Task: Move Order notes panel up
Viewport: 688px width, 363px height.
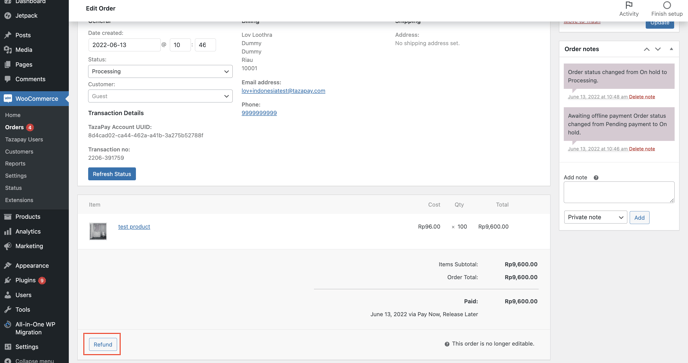Action: 646,49
